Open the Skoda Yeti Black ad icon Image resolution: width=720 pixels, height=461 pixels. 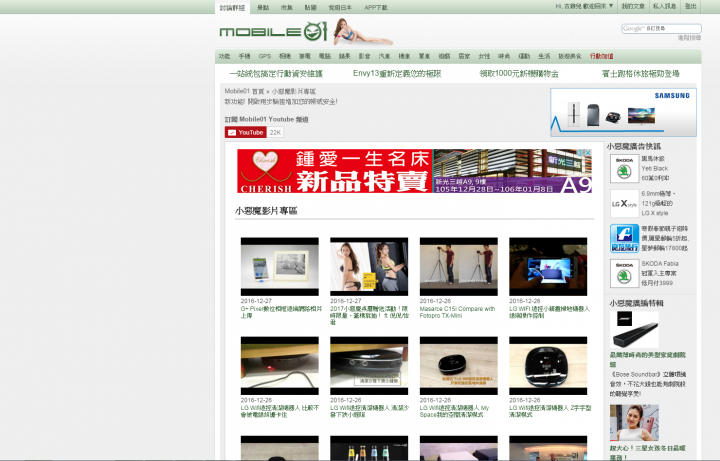pos(624,168)
